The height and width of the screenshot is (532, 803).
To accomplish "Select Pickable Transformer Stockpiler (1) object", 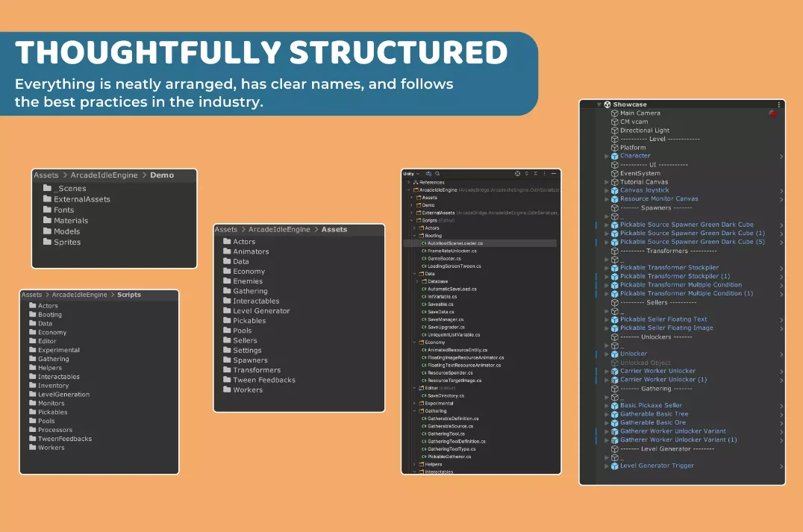I will coord(675,277).
